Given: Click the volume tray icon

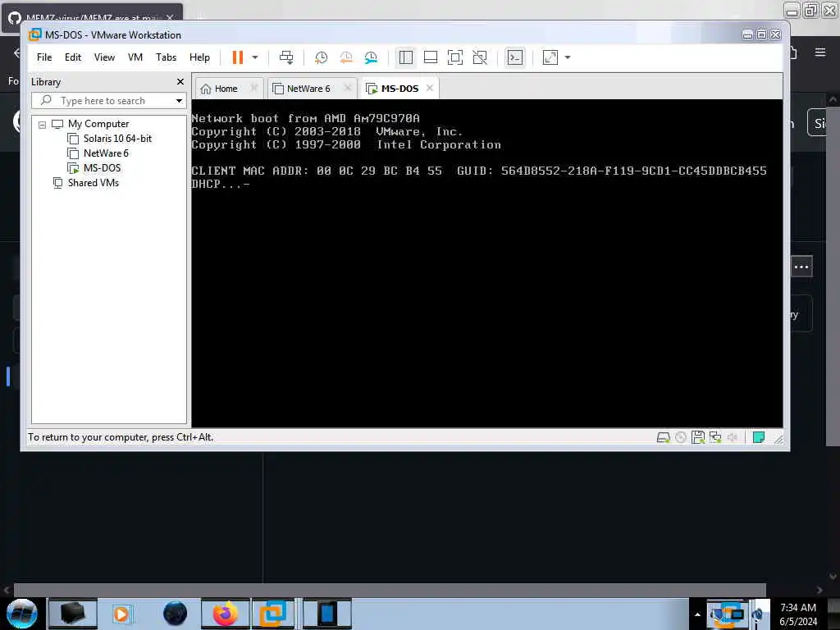Looking at the screenshot, I should pyautogui.click(x=758, y=614).
